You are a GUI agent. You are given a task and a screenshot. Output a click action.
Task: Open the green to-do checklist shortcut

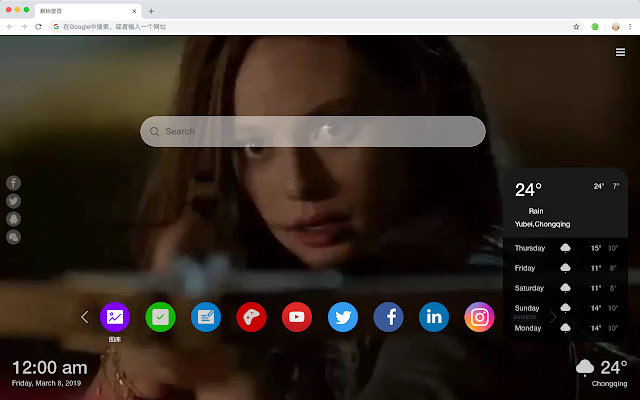click(160, 317)
